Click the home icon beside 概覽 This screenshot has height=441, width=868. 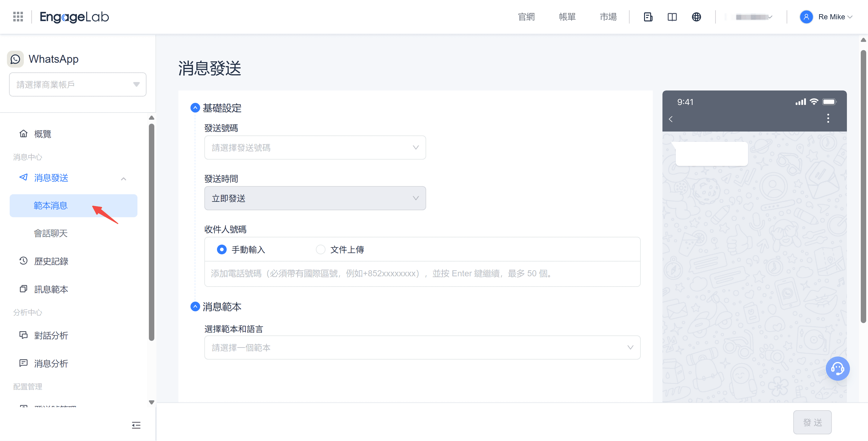tap(23, 134)
